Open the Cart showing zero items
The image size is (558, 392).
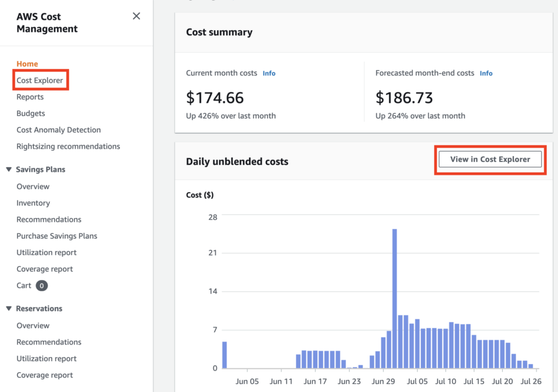click(24, 285)
